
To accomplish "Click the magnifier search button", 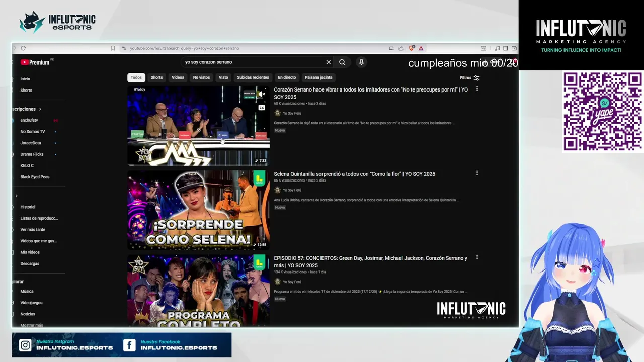I will [342, 62].
